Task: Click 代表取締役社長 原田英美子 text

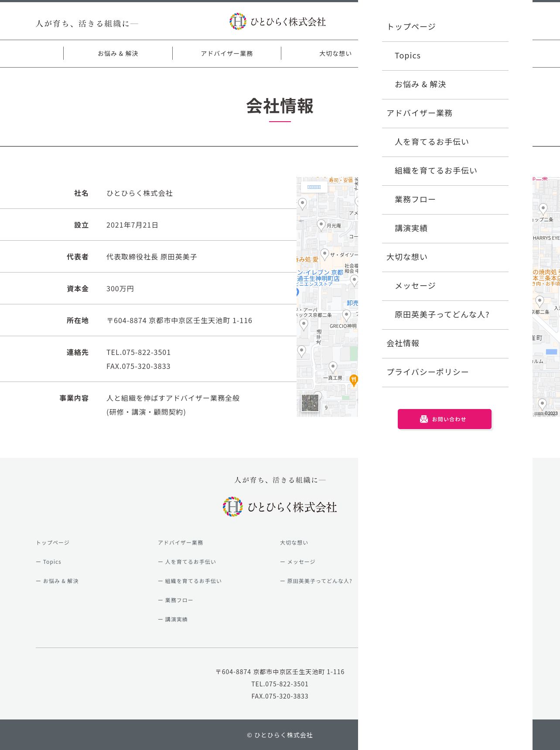Action: tap(152, 257)
